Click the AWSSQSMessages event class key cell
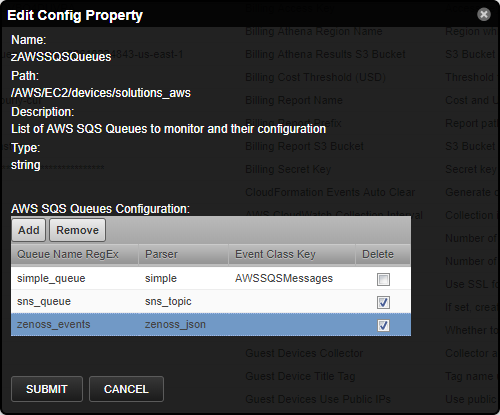Viewport: 500px width, 415px height. (x=292, y=278)
